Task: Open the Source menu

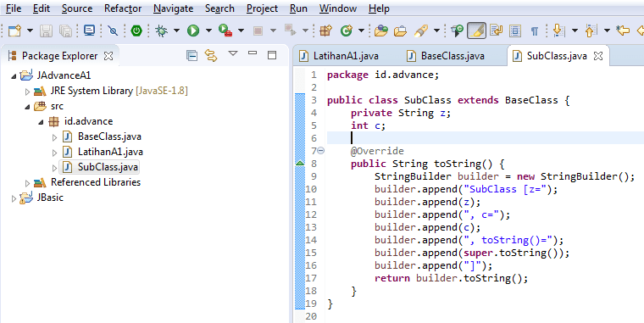Action: 77,8
